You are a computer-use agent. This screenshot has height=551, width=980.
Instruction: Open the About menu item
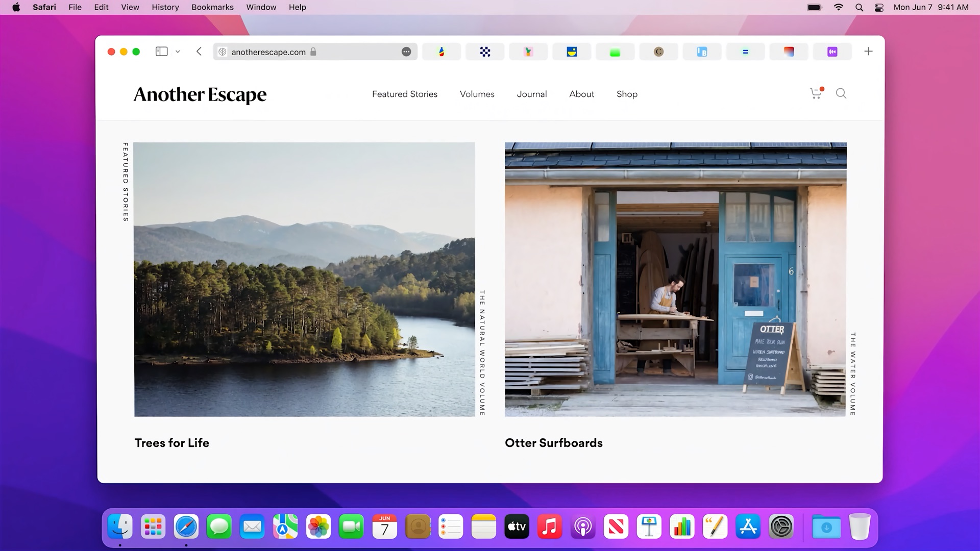[581, 94]
